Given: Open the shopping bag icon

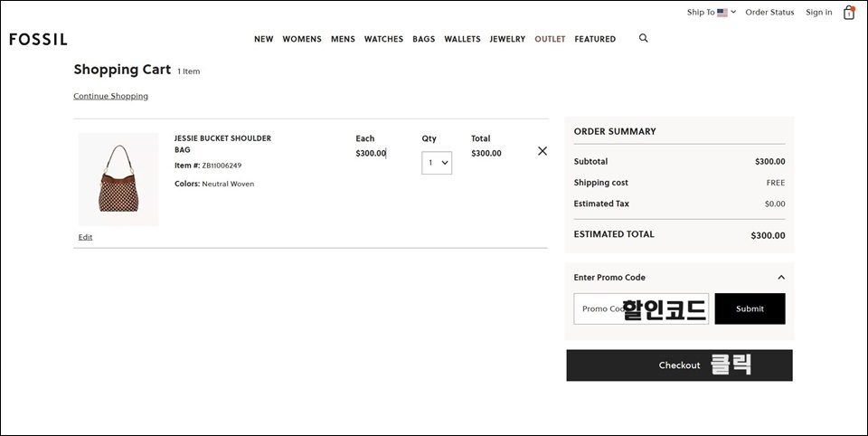Looking at the screenshot, I should pyautogui.click(x=849, y=12).
